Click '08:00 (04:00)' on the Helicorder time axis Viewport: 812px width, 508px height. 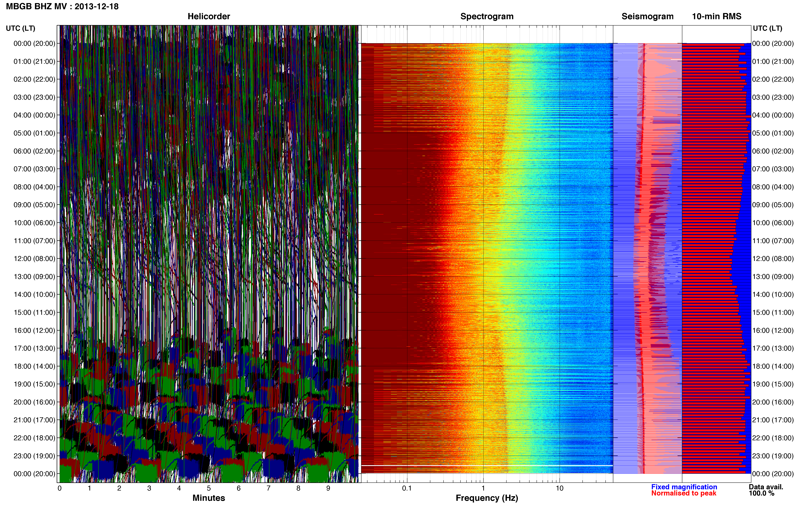(34, 187)
